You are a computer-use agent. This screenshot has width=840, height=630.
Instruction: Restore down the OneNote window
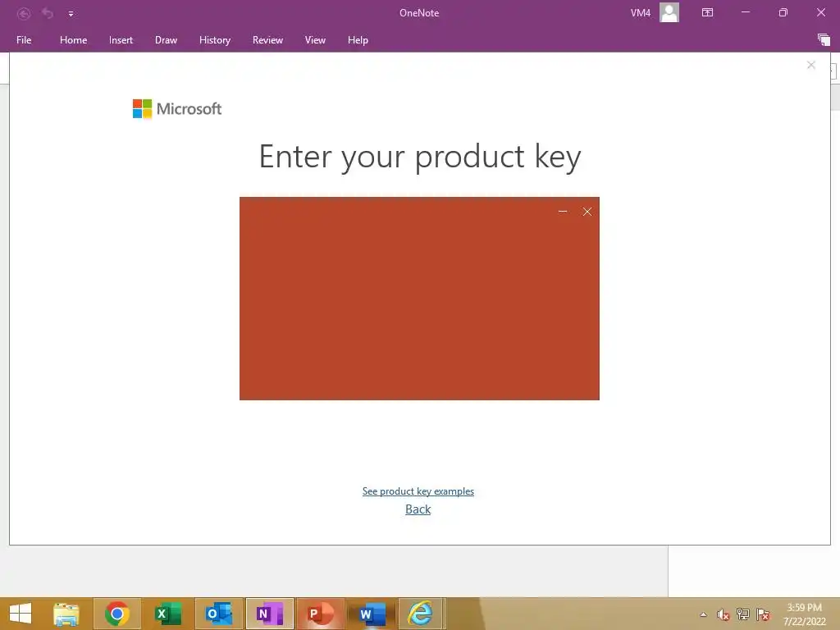pyautogui.click(x=783, y=12)
